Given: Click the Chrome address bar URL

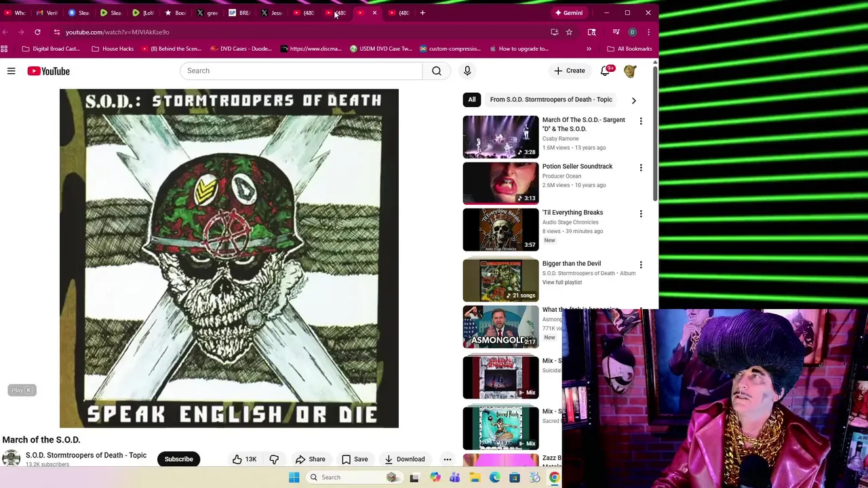Looking at the screenshot, I should pyautogui.click(x=117, y=32).
